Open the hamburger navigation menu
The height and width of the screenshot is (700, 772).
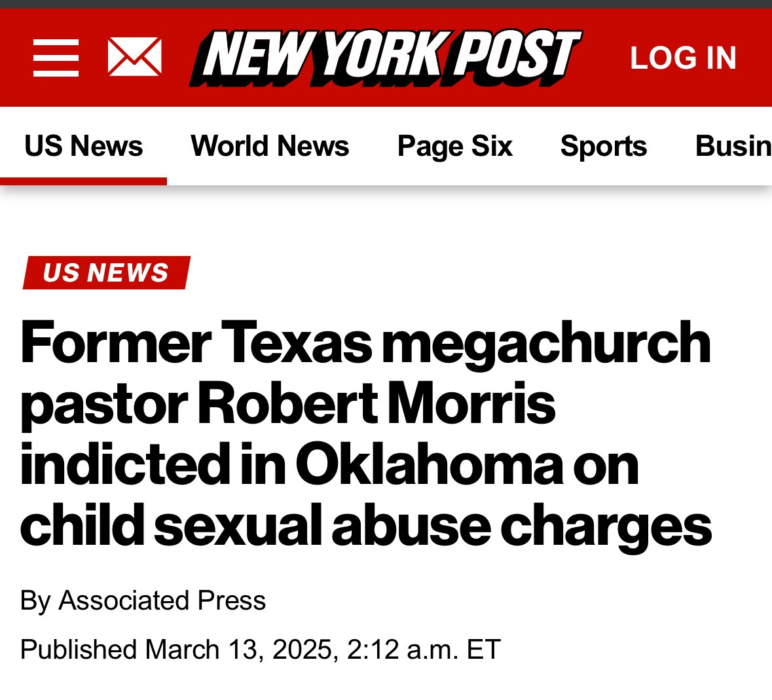(56, 58)
